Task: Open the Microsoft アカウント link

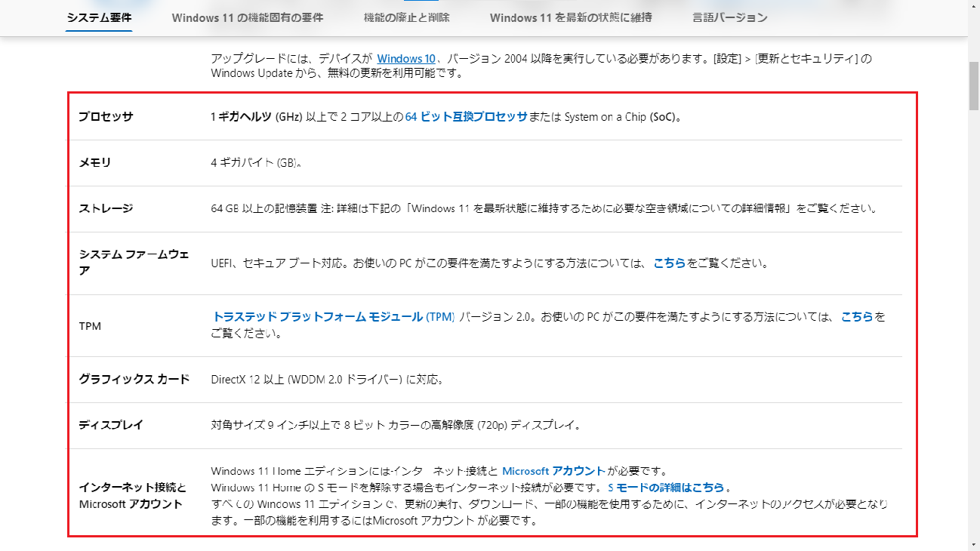Action: click(553, 471)
